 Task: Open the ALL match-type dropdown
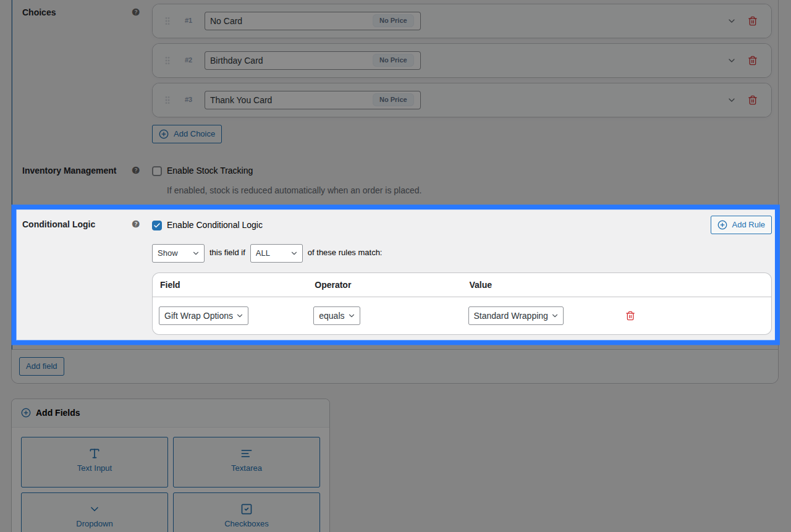[276, 253]
